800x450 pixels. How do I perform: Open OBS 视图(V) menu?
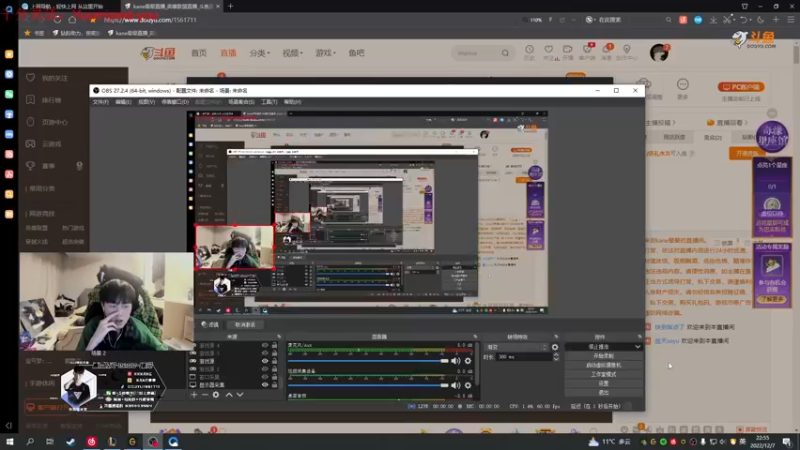point(146,102)
